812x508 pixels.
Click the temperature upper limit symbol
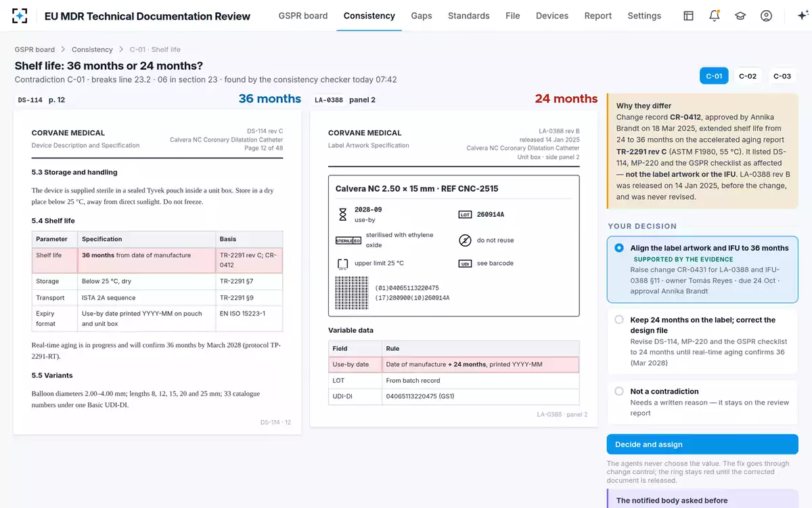[x=342, y=263]
